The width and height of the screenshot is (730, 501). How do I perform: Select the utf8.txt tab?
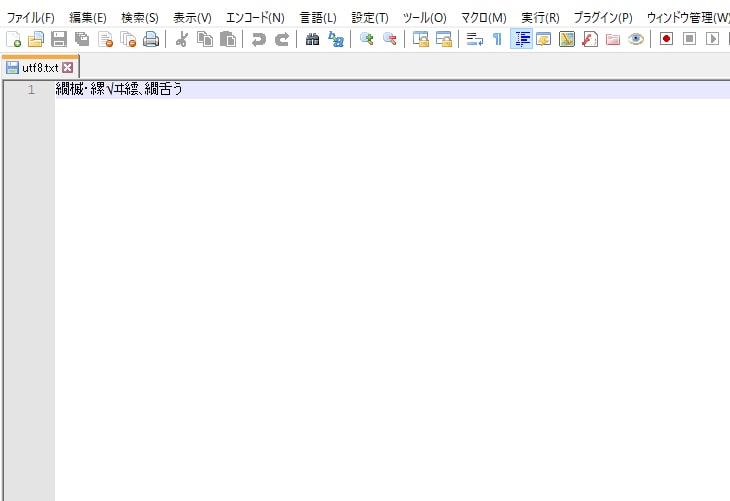tap(40, 68)
